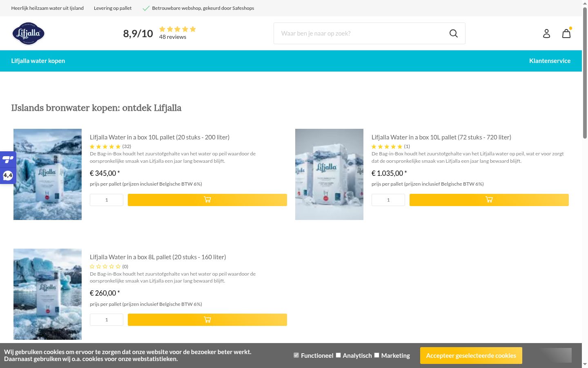588x368 pixels.
Task: Toggle the Functioneel cookie checkbox
Action: (x=296, y=355)
